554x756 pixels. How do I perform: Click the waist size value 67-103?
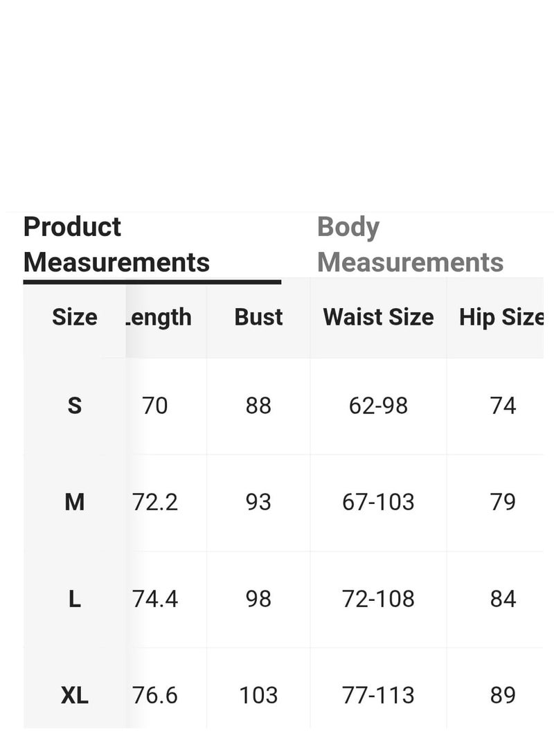pos(379,502)
